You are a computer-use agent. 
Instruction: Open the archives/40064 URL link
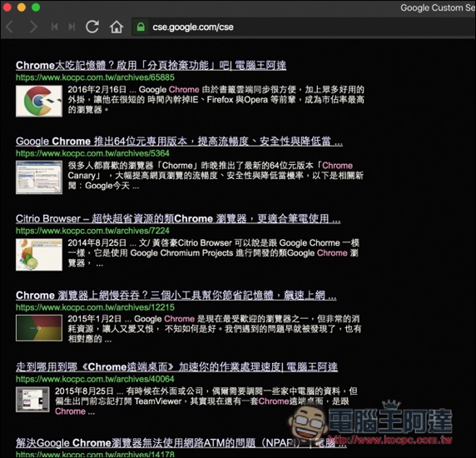[x=95, y=379]
